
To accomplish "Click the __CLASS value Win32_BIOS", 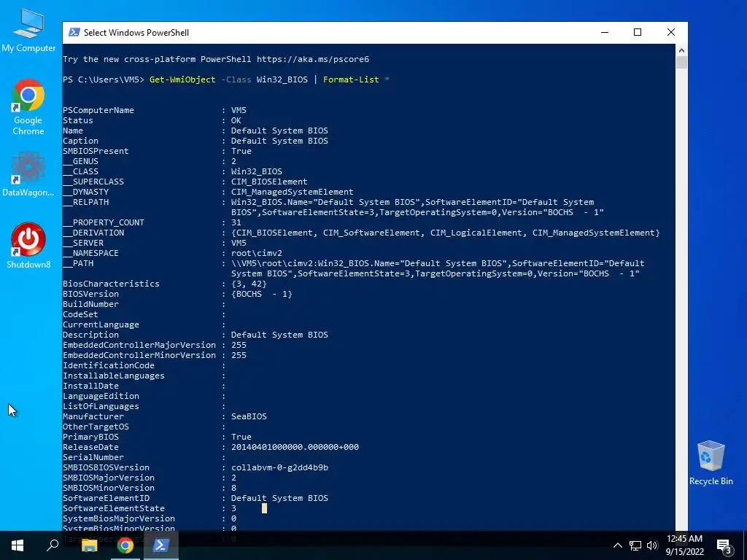I will tap(257, 171).
